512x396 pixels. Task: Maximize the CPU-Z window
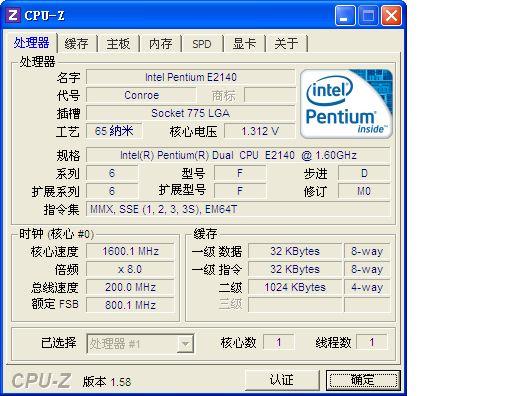point(368,15)
